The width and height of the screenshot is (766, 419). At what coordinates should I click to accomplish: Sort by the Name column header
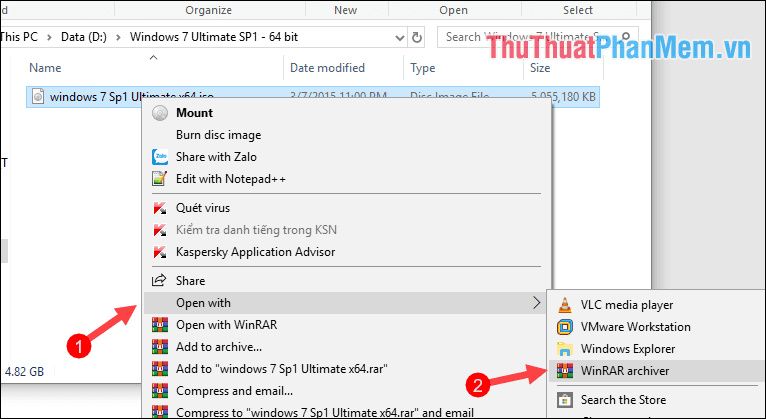click(x=46, y=68)
